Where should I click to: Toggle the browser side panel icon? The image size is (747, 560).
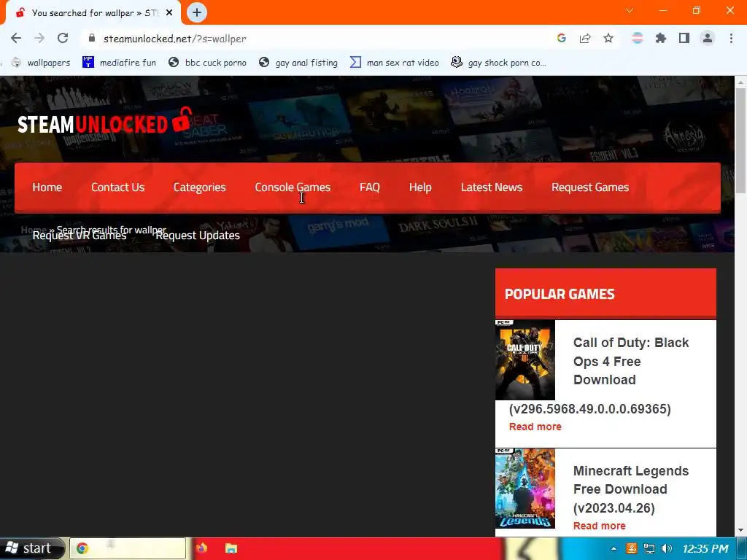coord(684,38)
